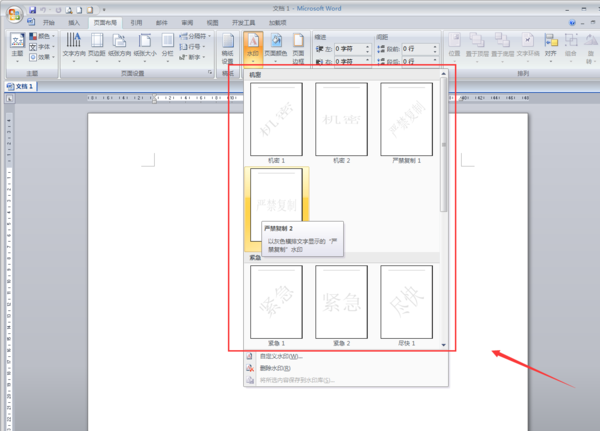Screen dimensions: 600x431
Task: Open Word help icon
Action: click(572, 23)
